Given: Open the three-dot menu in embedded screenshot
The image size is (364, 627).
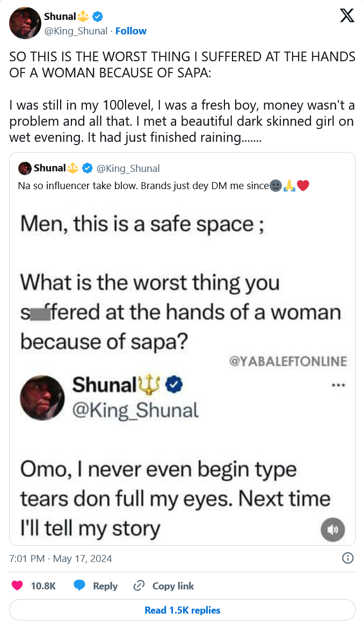Looking at the screenshot, I should pyautogui.click(x=338, y=385).
